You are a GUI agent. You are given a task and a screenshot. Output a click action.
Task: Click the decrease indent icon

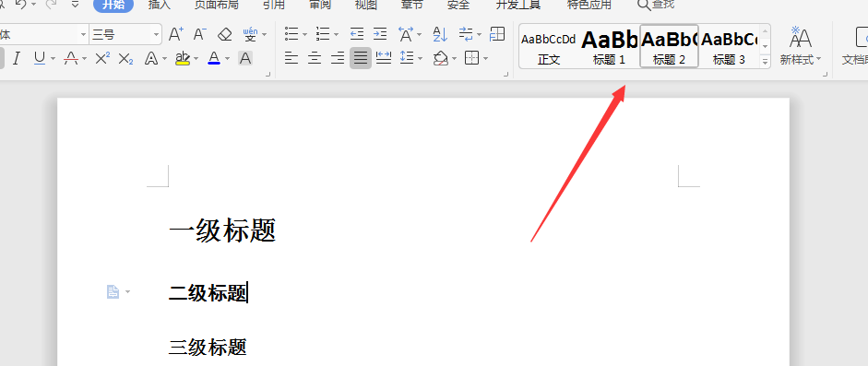pyautogui.click(x=356, y=34)
